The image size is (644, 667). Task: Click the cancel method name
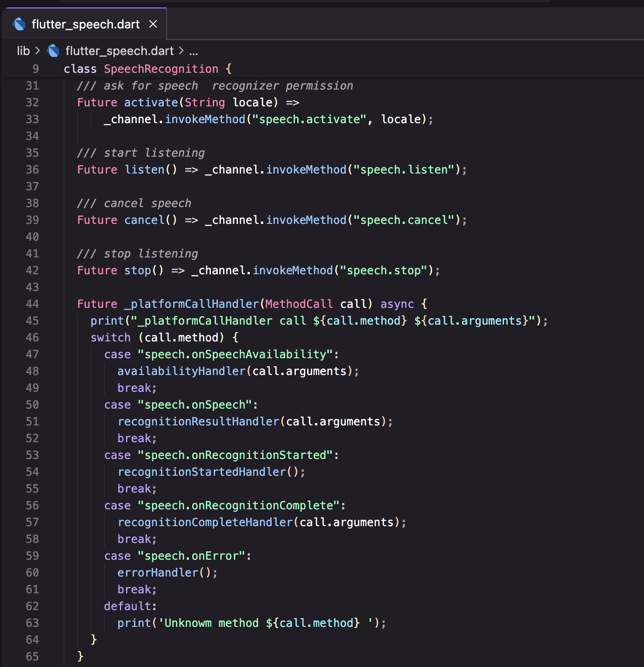click(145, 220)
